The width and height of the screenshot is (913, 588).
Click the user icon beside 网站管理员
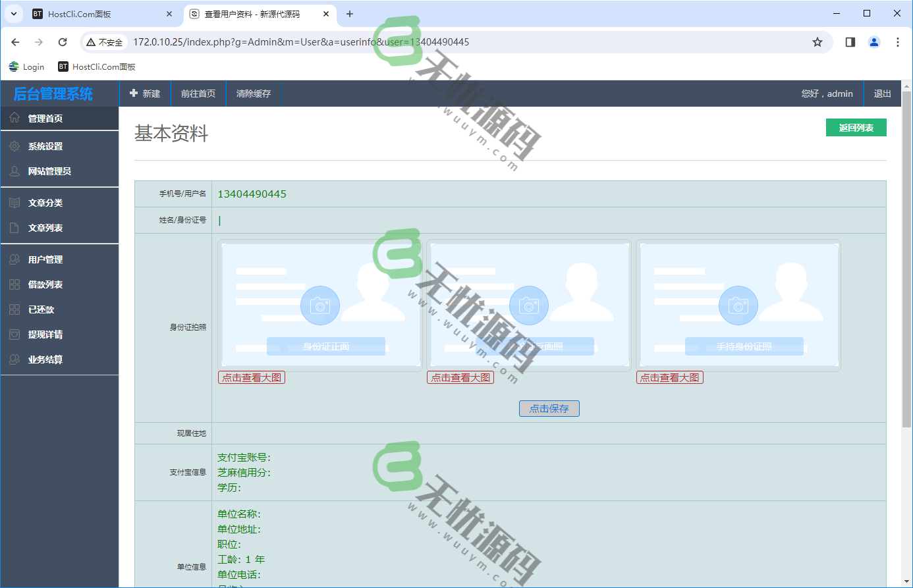14,171
